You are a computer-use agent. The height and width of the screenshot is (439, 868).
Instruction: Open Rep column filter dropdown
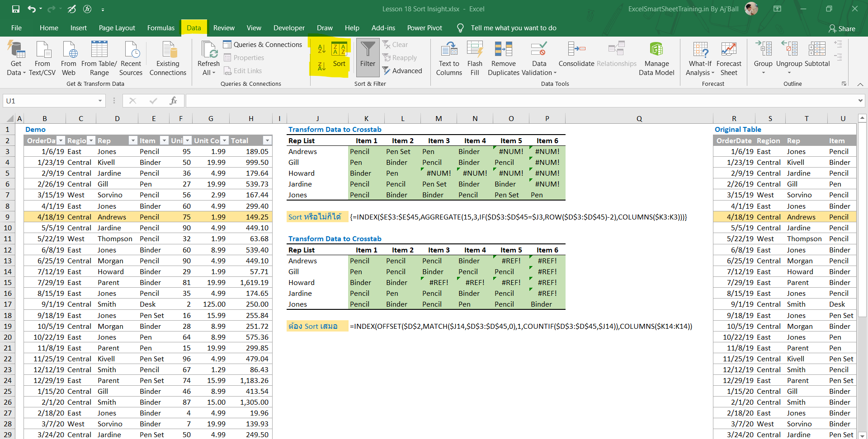[x=133, y=141]
